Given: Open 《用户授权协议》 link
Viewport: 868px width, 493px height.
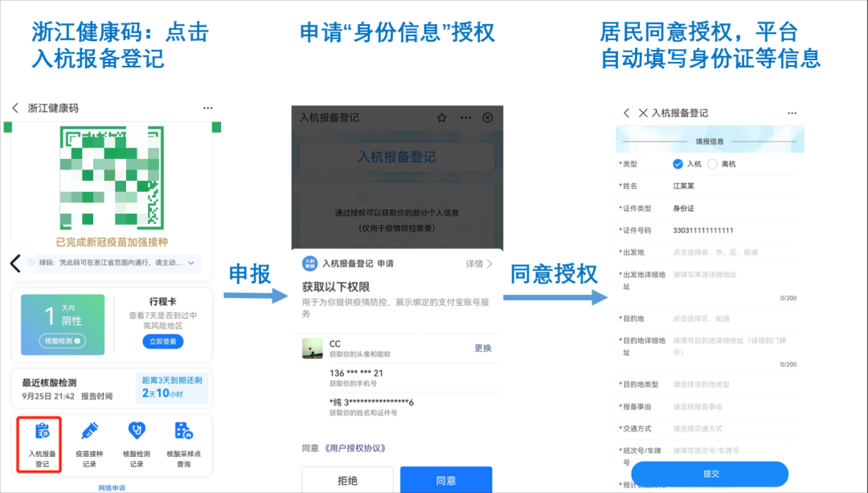Looking at the screenshot, I should [x=354, y=448].
